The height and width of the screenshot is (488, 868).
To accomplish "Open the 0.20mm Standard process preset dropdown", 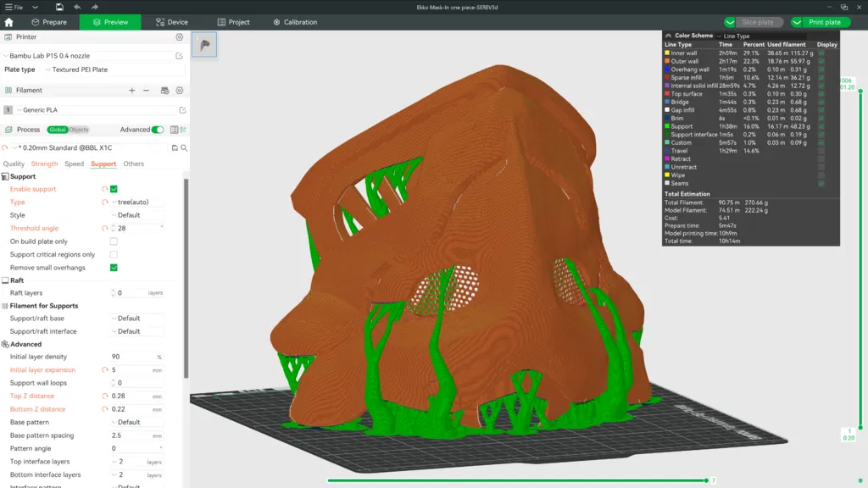I will (x=90, y=147).
